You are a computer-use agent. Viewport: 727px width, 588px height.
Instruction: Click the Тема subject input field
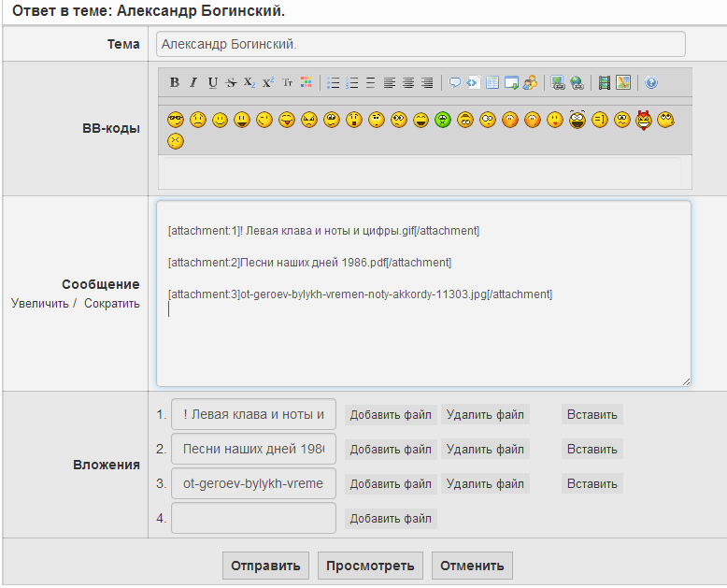(421, 44)
